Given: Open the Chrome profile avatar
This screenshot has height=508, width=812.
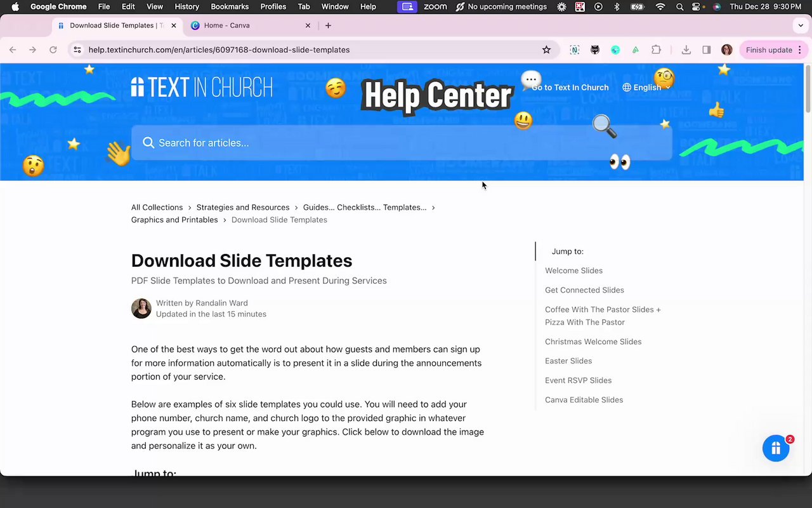Looking at the screenshot, I should [x=727, y=50].
